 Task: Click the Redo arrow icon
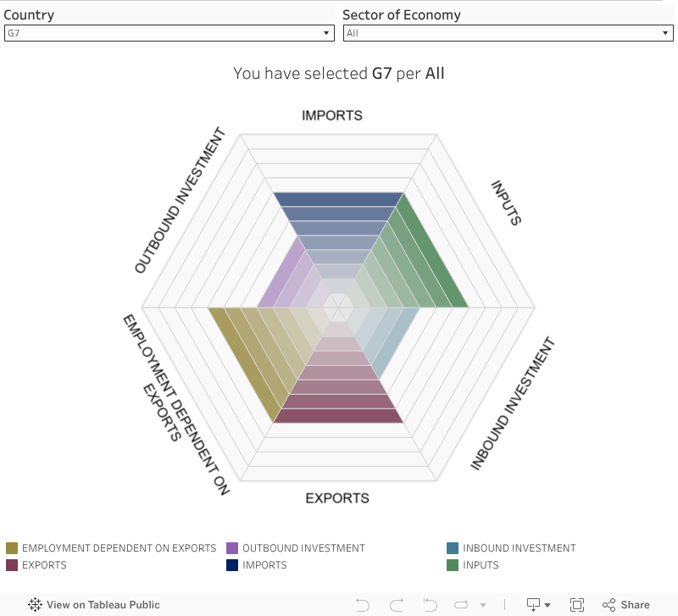tap(397, 605)
